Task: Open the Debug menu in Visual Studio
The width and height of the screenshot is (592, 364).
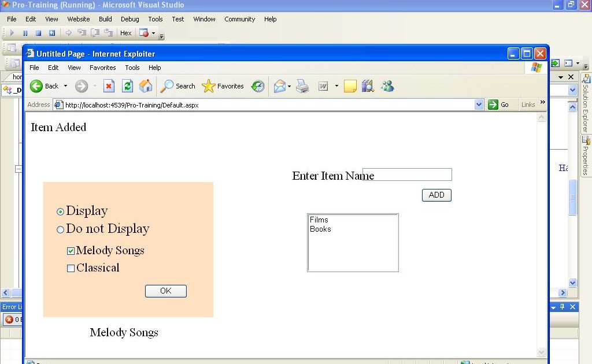Action: coord(129,18)
